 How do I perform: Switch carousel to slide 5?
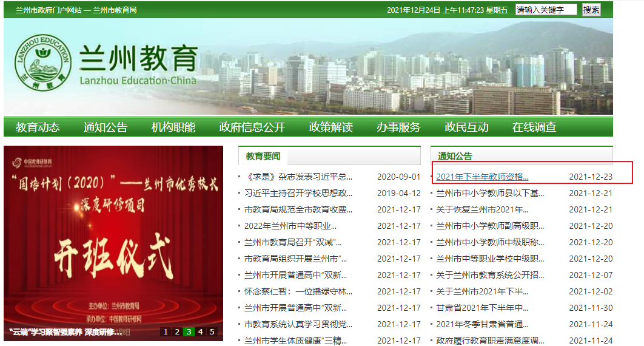point(212,331)
